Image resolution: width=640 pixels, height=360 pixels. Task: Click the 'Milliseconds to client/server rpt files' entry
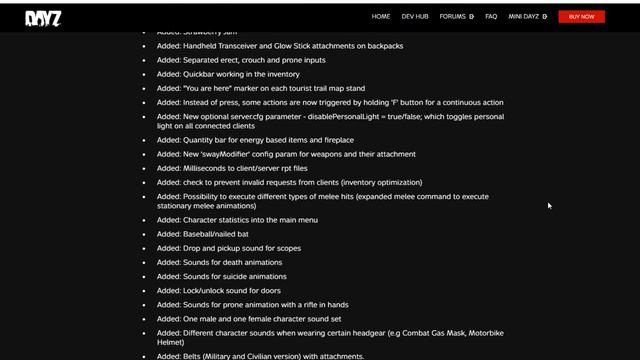(x=232, y=168)
